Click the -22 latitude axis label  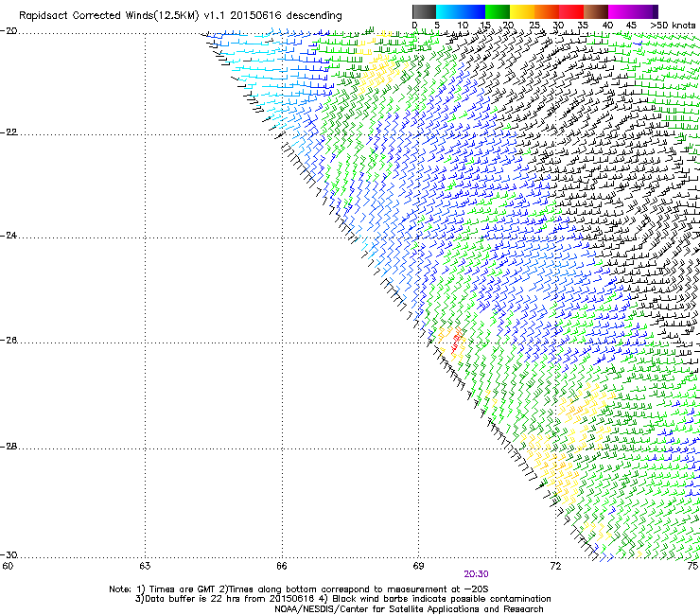point(9,132)
